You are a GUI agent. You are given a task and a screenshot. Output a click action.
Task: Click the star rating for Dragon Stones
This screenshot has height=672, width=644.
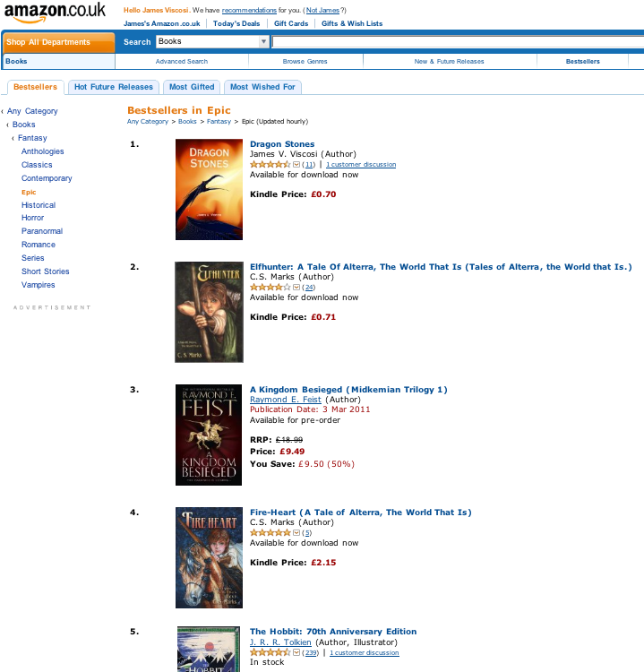269,165
